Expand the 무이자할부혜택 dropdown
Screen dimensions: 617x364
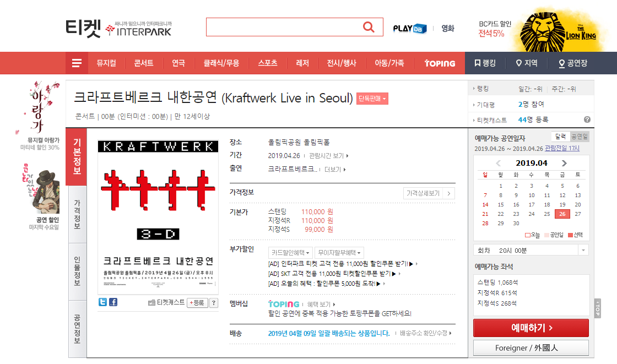coord(339,253)
